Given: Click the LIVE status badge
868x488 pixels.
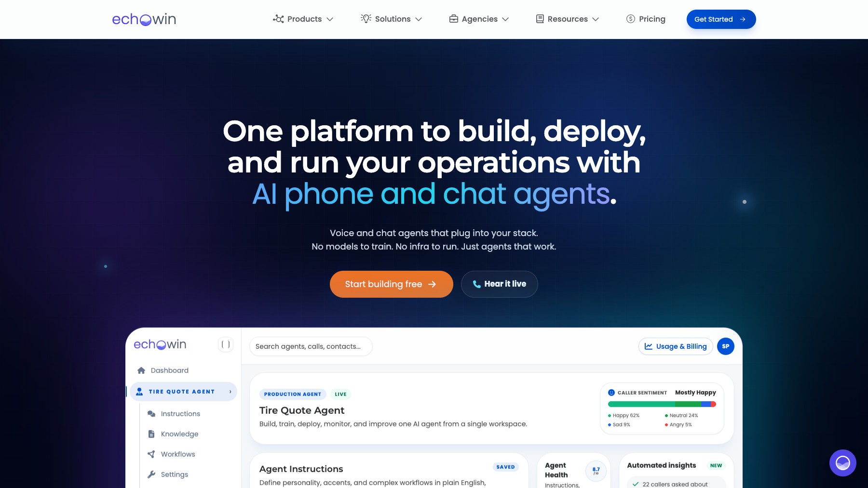Looking at the screenshot, I should pyautogui.click(x=340, y=394).
